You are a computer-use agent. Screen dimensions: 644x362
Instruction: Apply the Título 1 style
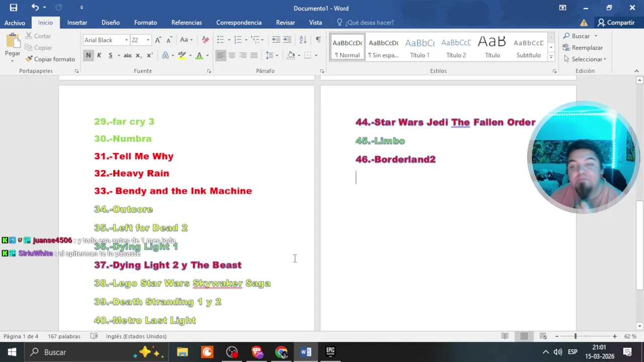(420, 48)
